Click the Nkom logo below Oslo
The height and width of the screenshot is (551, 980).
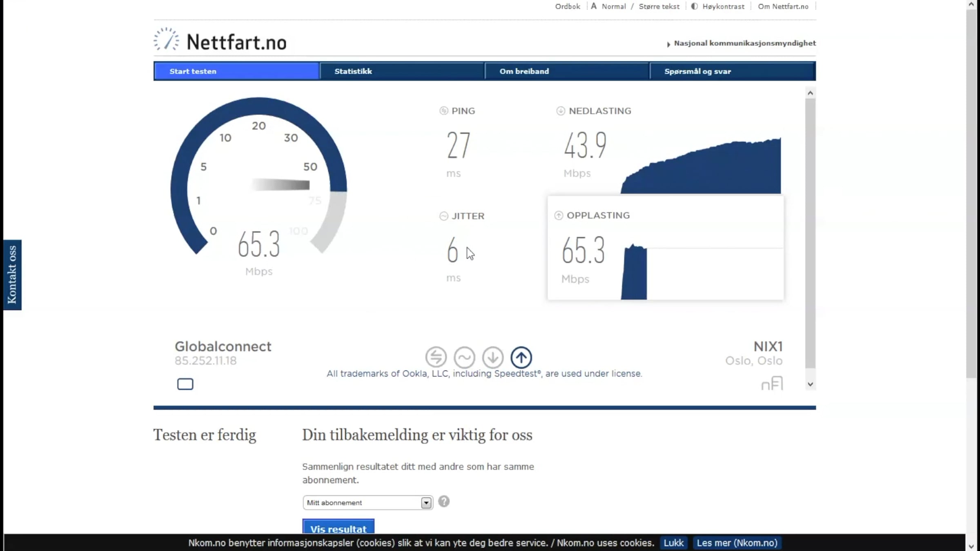(x=772, y=383)
